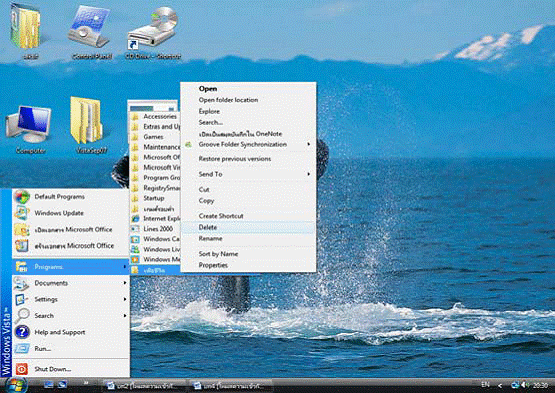The width and height of the screenshot is (555, 393).
Task: Choose Create Shortcut
Action: (x=221, y=216)
